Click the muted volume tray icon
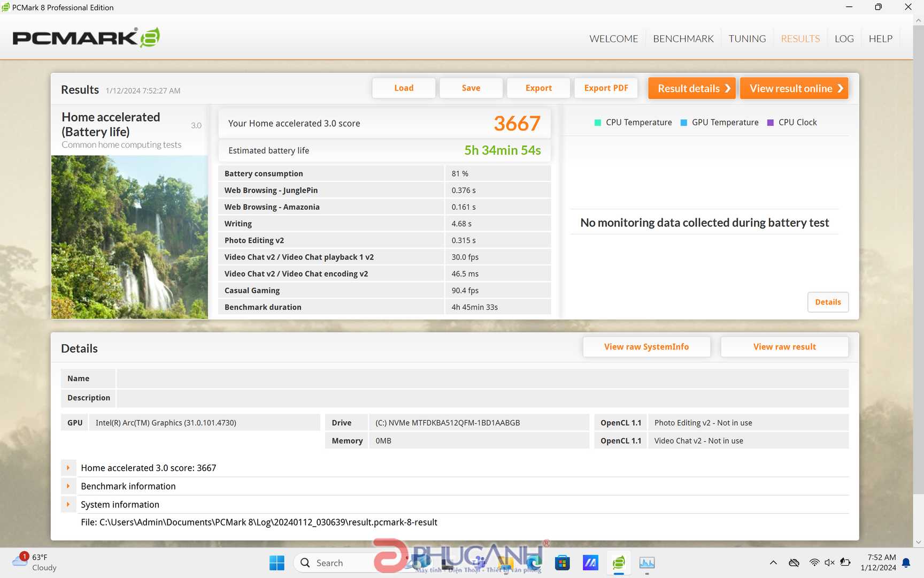This screenshot has height=578, width=924. [x=829, y=562]
